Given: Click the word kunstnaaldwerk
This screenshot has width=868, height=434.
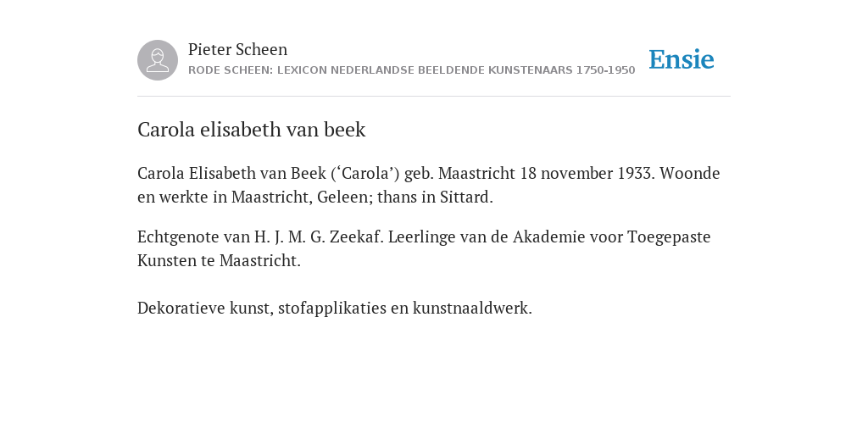Looking at the screenshot, I should click(x=470, y=308).
